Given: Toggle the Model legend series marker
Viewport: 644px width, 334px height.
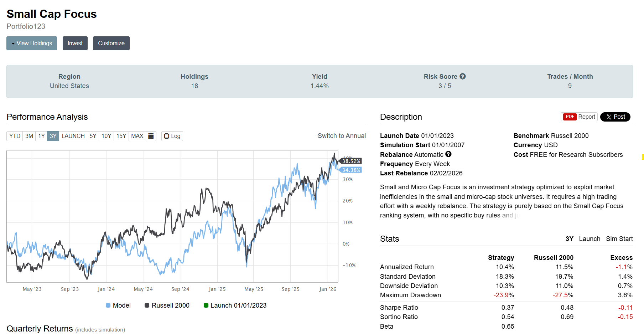Looking at the screenshot, I should tap(108, 305).
